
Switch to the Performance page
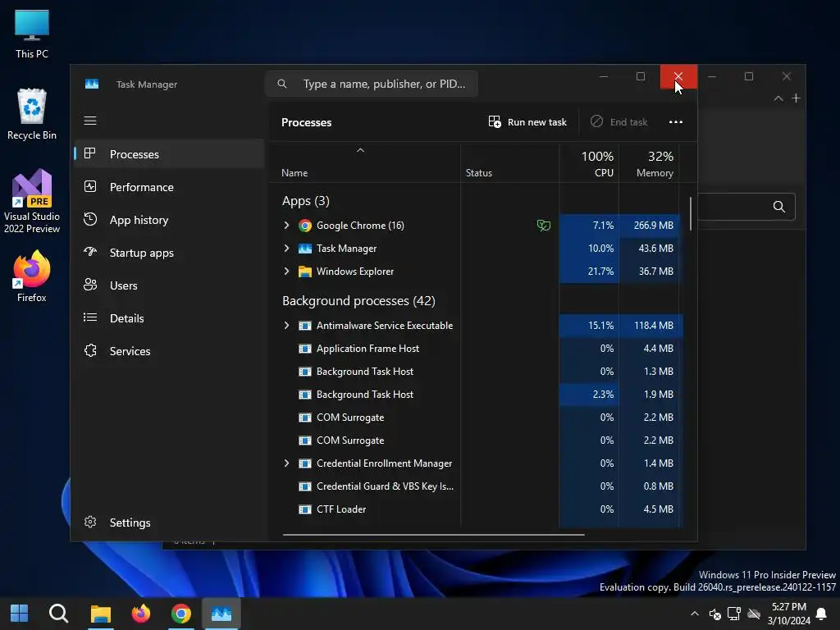coord(169,187)
